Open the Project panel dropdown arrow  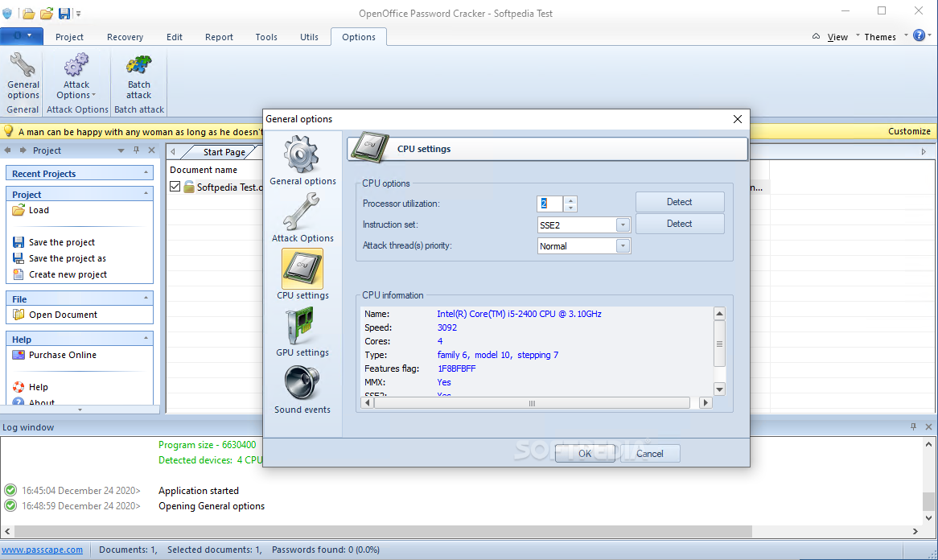tap(121, 150)
